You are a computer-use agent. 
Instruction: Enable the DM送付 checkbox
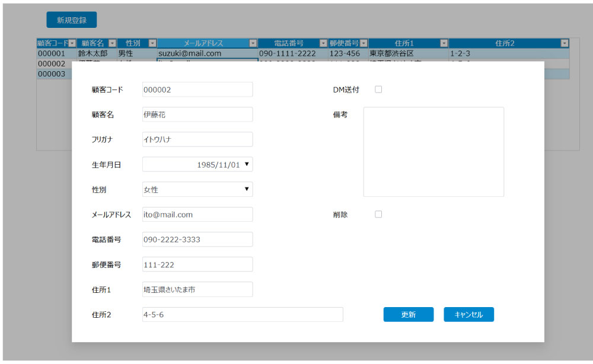378,90
